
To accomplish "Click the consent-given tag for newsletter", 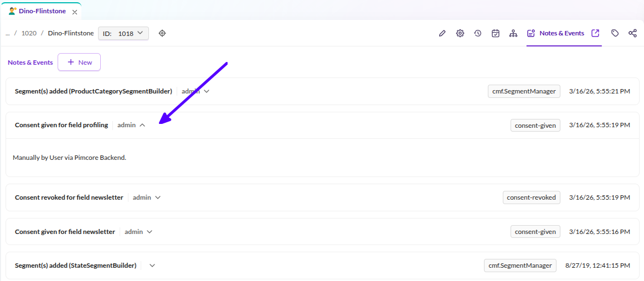I will point(535,232).
